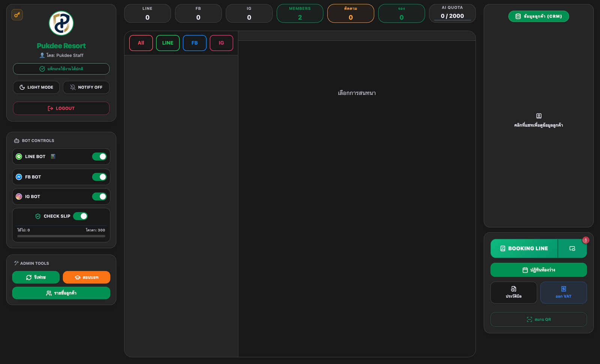Click the MEMBERS counter showing 2
Image resolution: width=600 pixels, height=364 pixels.
(300, 13)
